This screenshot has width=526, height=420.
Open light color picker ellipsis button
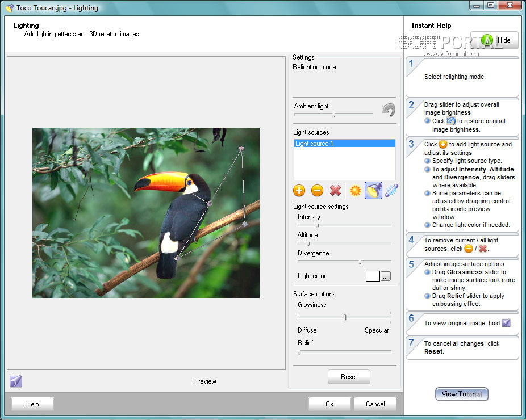[x=386, y=276]
